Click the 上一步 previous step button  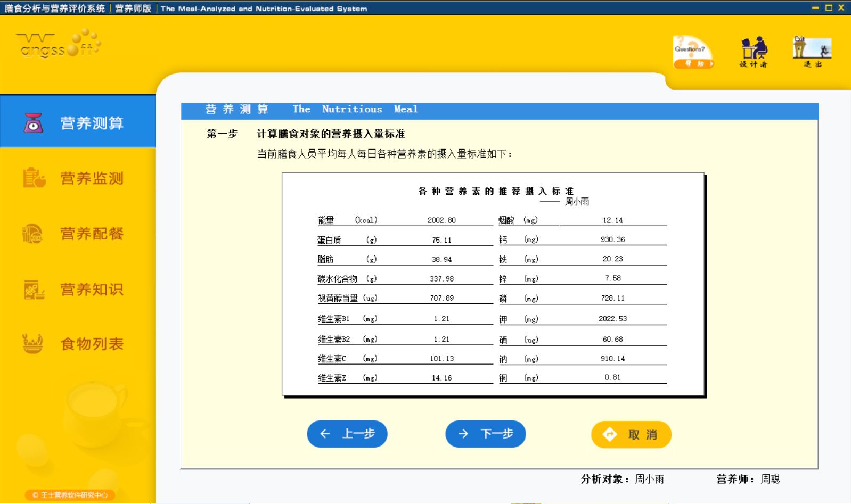click(x=347, y=434)
